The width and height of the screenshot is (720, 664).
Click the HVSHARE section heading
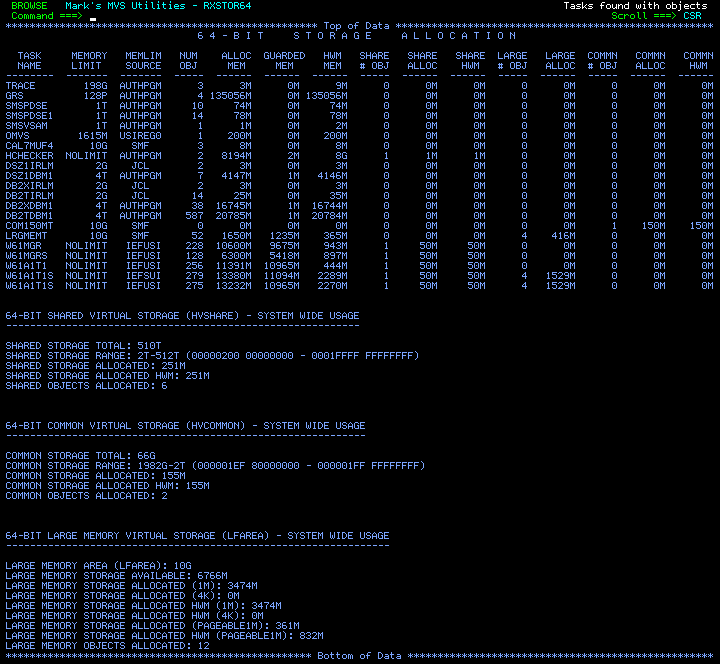coord(182,316)
